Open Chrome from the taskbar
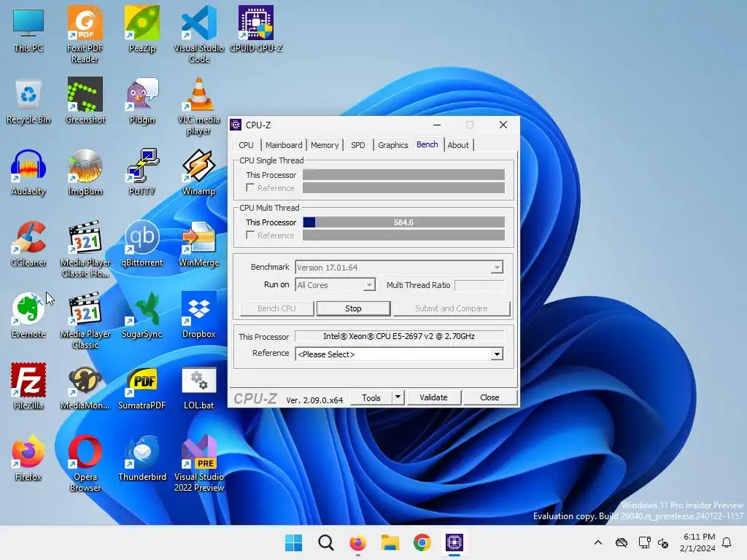747x560 pixels. pos(422,542)
